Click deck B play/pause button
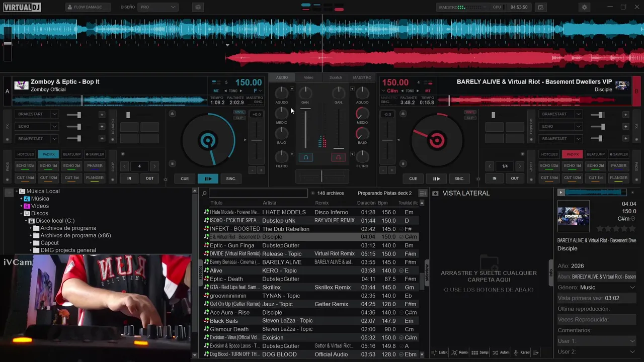 436,178
